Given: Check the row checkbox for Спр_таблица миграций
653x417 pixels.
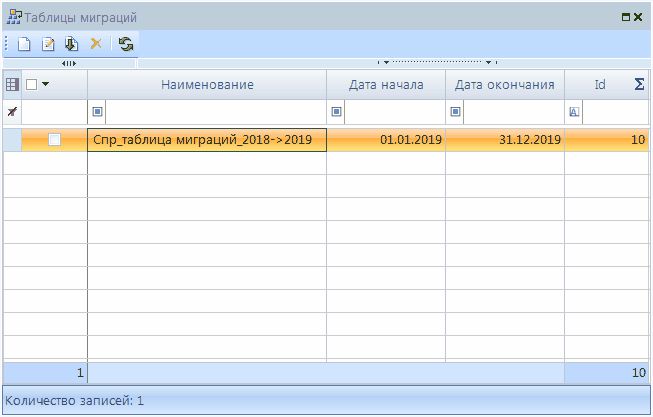Looking at the screenshot, I should tap(54, 140).
